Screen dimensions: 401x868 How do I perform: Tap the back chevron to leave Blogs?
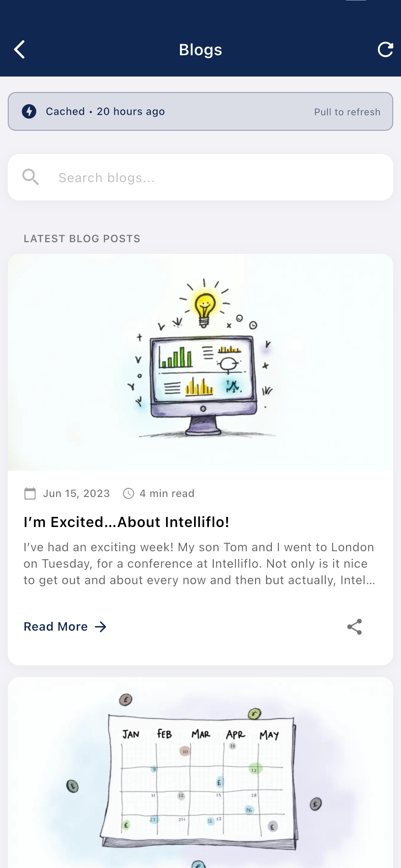click(19, 49)
